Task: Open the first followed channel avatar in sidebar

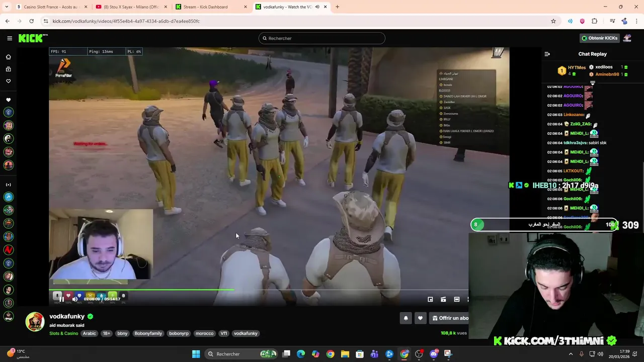Action: tap(8, 112)
